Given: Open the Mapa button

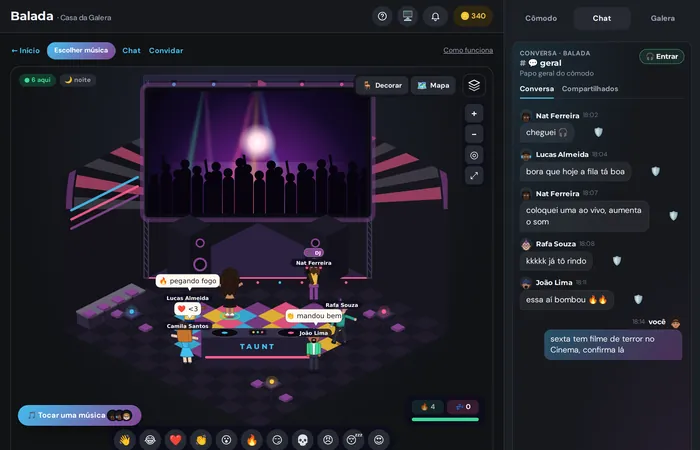Looking at the screenshot, I should tap(433, 85).
